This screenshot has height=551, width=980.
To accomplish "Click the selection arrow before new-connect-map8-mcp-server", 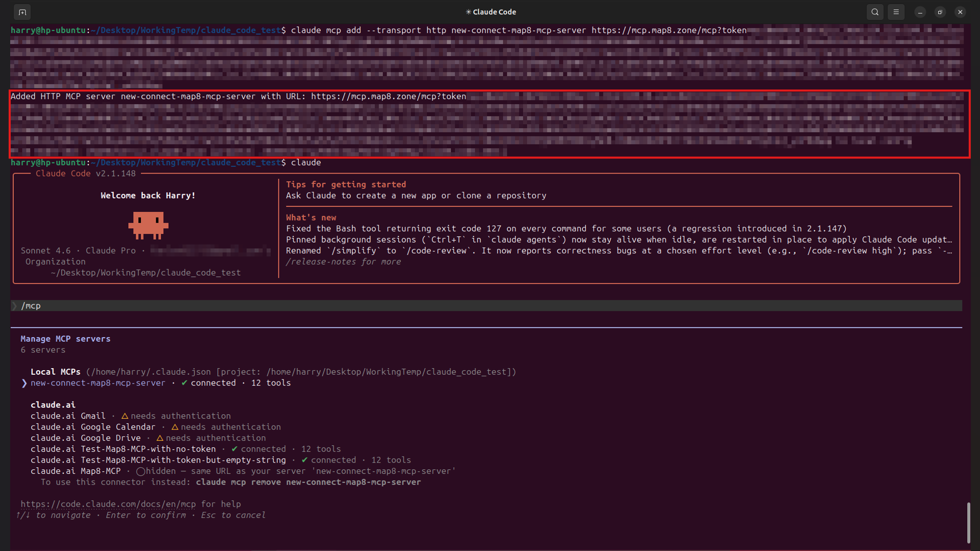I will coord(24,383).
